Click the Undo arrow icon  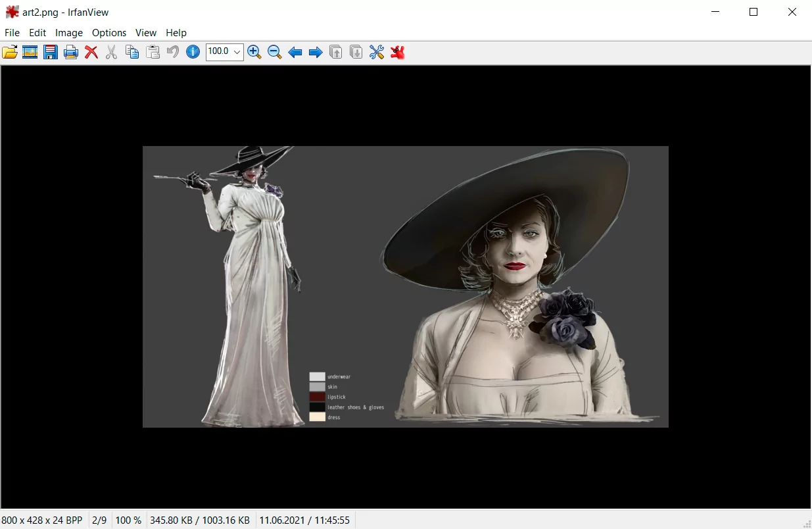[x=172, y=52]
